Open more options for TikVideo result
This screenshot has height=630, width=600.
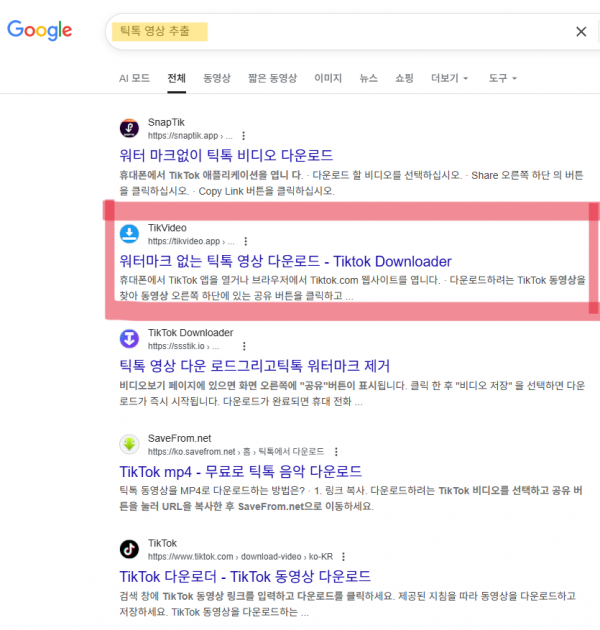point(246,241)
